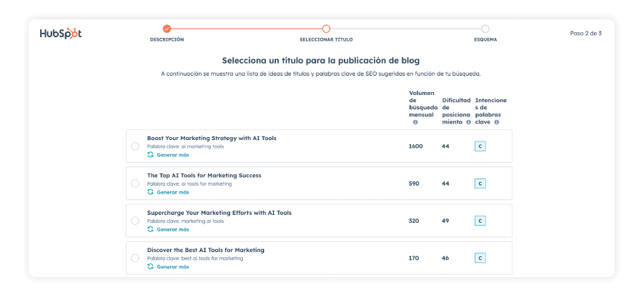This screenshot has height=297, width=644.
Task: Click the search volume value 320
Action: tap(414, 221)
